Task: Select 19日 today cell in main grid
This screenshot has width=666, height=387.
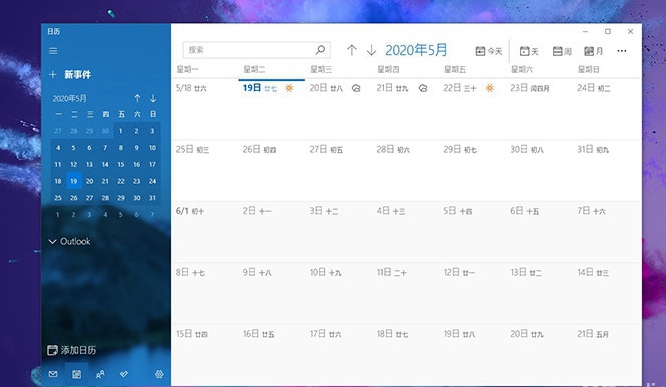Action: [x=271, y=109]
